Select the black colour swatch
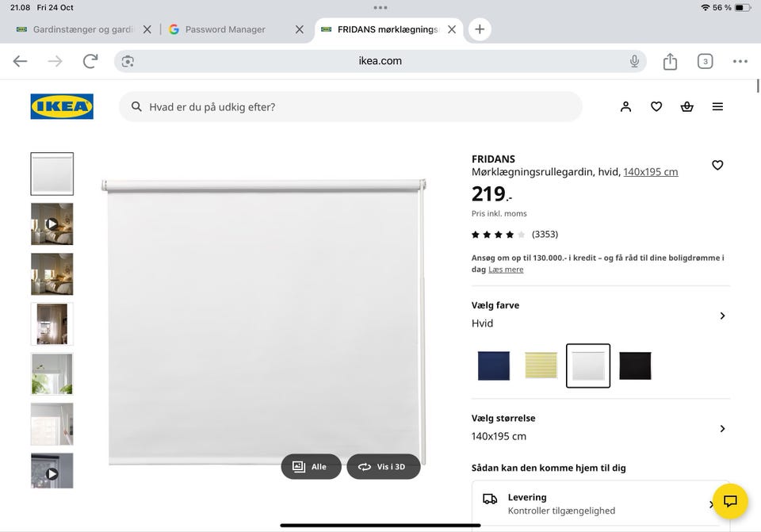The height and width of the screenshot is (532, 761). [635, 366]
